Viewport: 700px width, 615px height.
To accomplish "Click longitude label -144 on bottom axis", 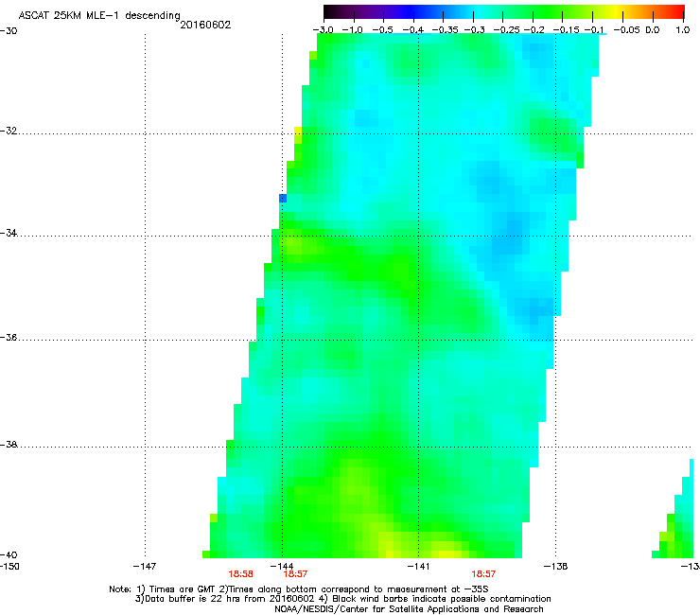I will point(282,567).
